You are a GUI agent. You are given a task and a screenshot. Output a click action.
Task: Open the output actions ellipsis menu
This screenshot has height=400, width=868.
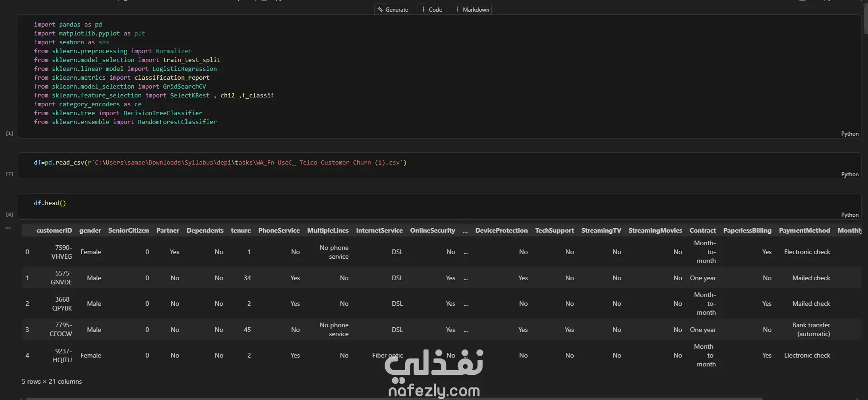pos(8,228)
